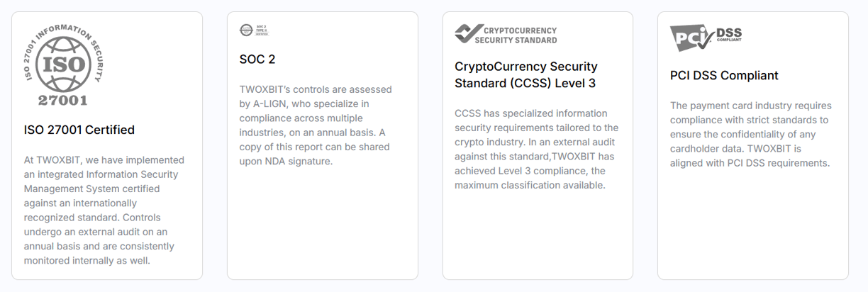Select the ISO 27001 Certified heading

click(79, 130)
